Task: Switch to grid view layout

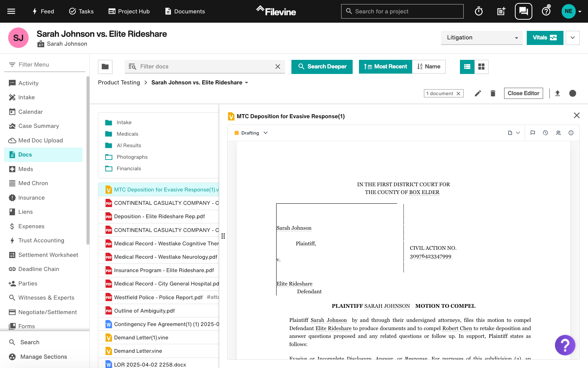Action: (x=481, y=67)
